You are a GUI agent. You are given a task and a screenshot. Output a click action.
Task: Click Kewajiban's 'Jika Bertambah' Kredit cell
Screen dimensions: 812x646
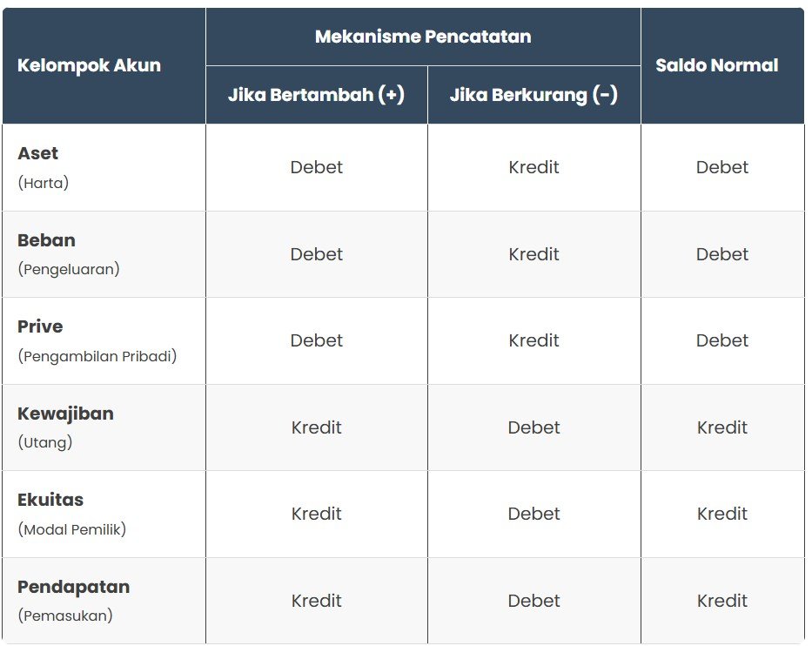317,427
